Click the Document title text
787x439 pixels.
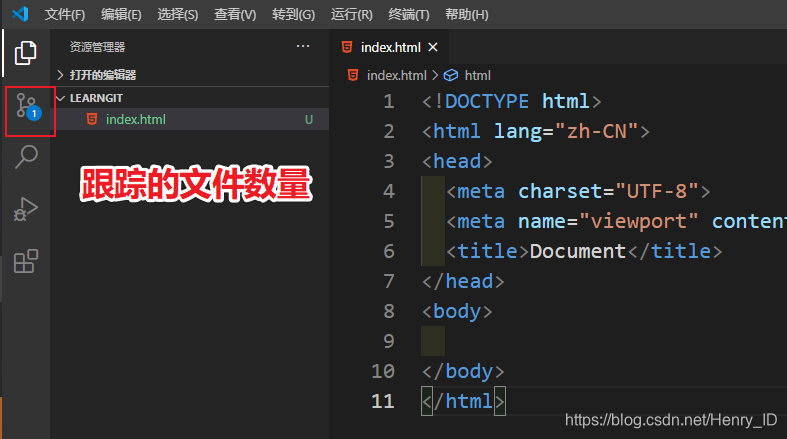(578, 251)
